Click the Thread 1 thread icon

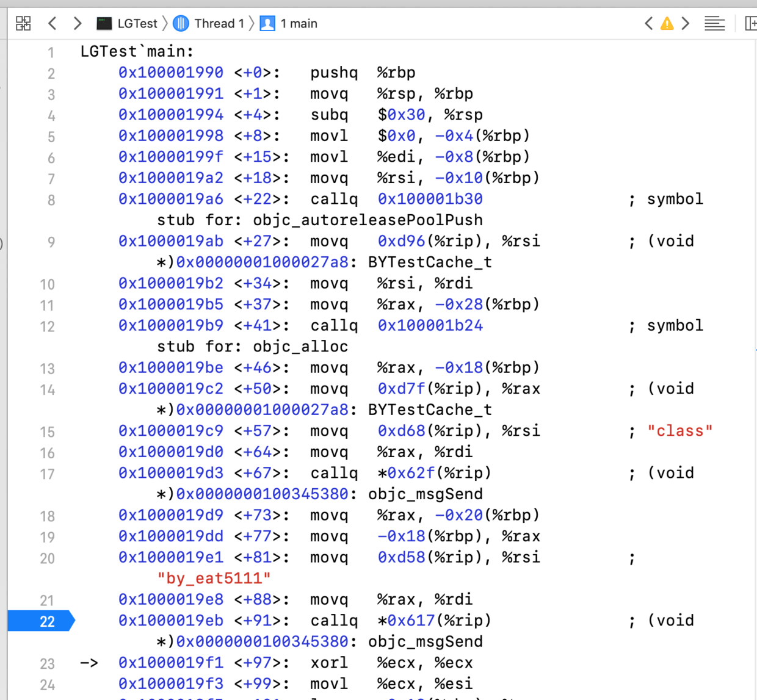[181, 24]
